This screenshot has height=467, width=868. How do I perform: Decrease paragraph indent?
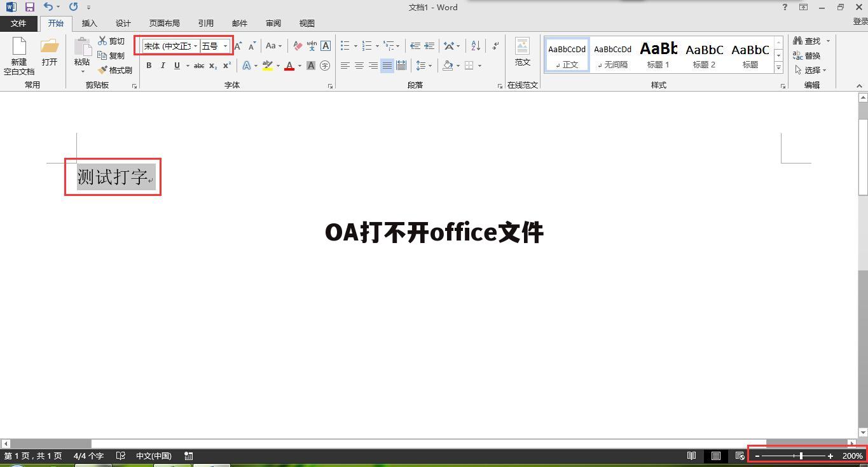point(415,46)
